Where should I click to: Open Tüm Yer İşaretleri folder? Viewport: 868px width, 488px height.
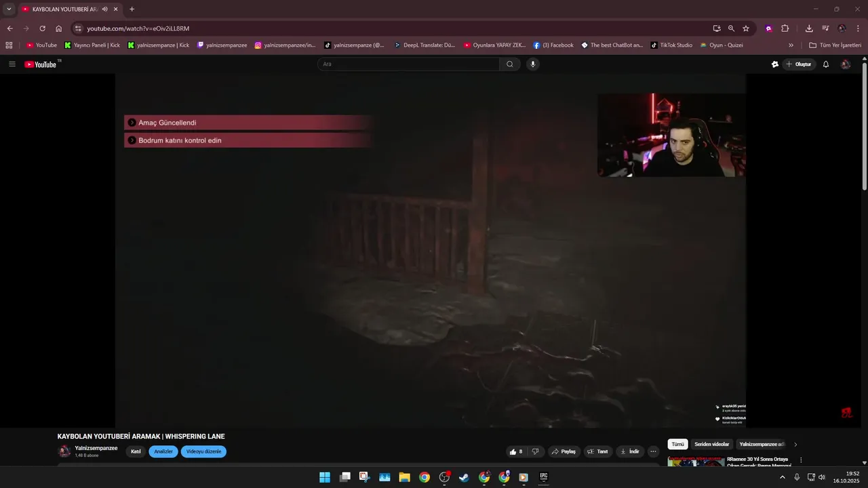point(835,45)
